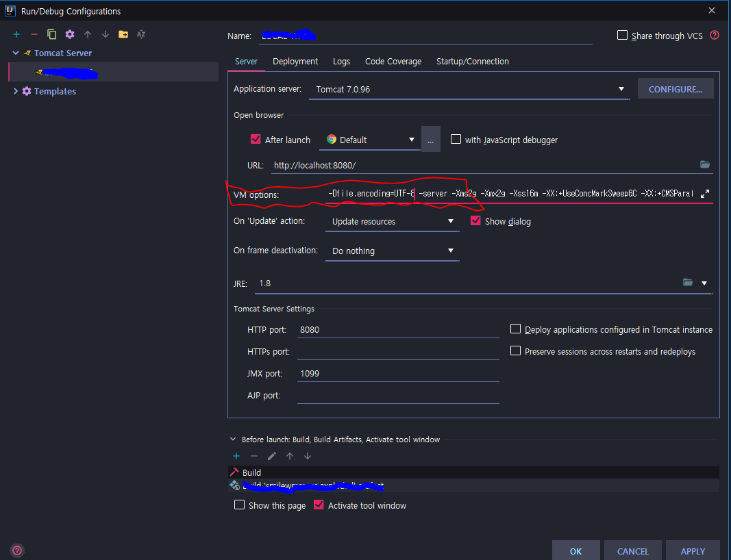Click the APPLY button

693,551
